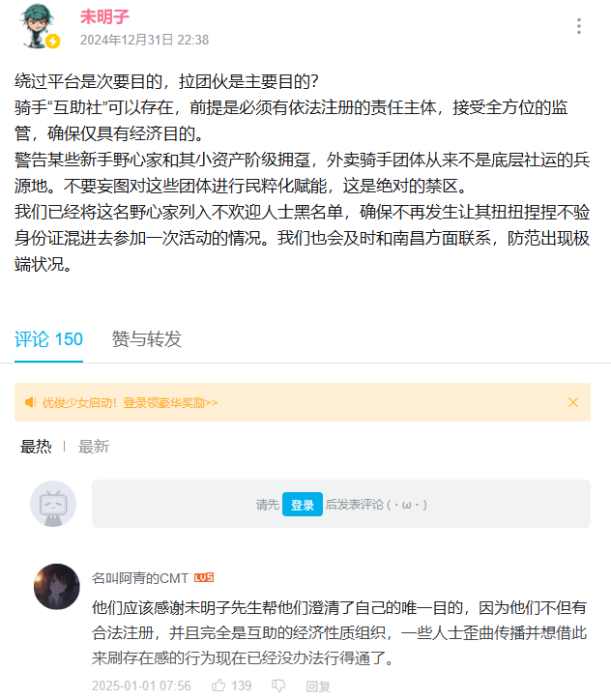This screenshot has height=700, width=611.
Task: Sort comments by 最热
Action: point(36,447)
